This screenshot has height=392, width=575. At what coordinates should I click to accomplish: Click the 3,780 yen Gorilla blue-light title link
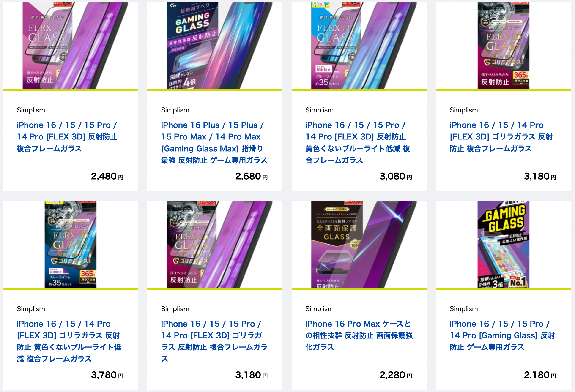pos(69,341)
